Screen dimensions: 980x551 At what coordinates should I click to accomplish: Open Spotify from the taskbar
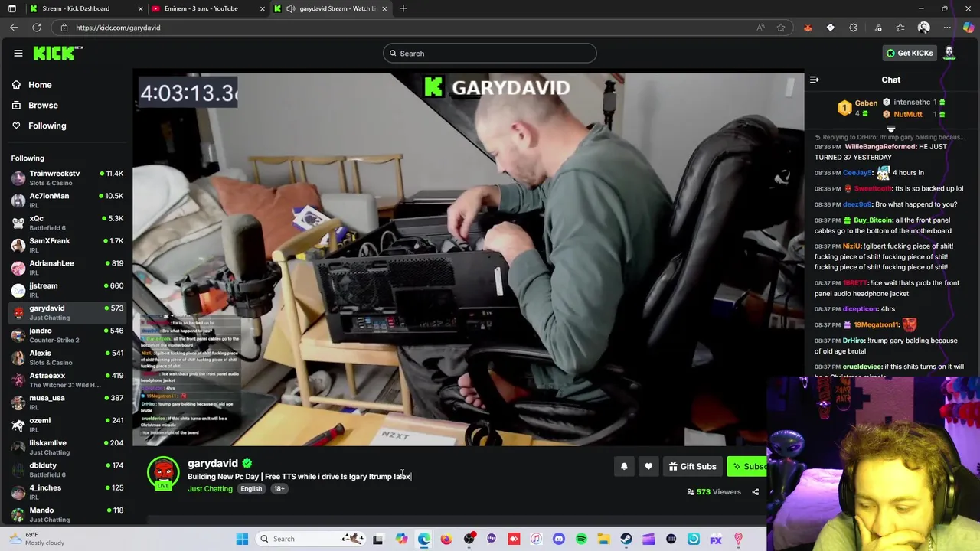(581, 539)
